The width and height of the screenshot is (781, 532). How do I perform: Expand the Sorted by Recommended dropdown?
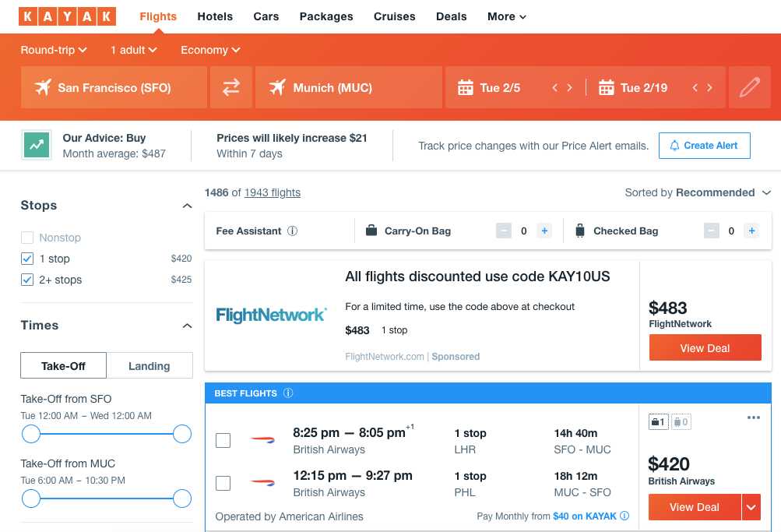(x=698, y=192)
